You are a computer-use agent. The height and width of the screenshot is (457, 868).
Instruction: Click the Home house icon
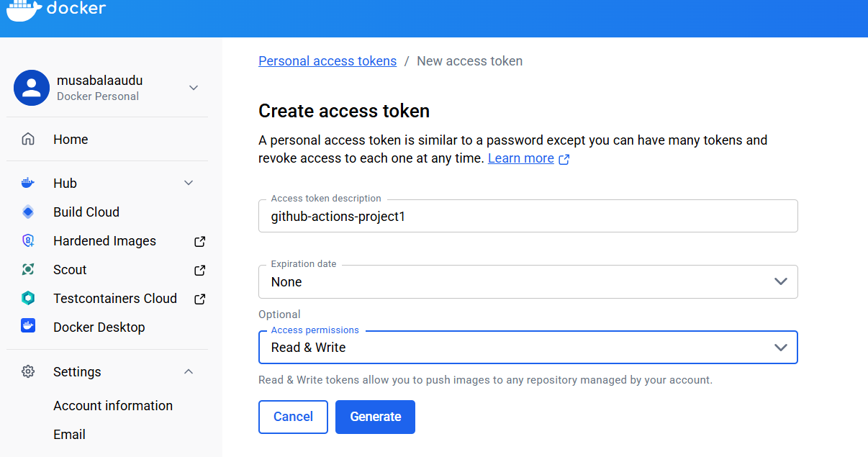[x=28, y=140]
